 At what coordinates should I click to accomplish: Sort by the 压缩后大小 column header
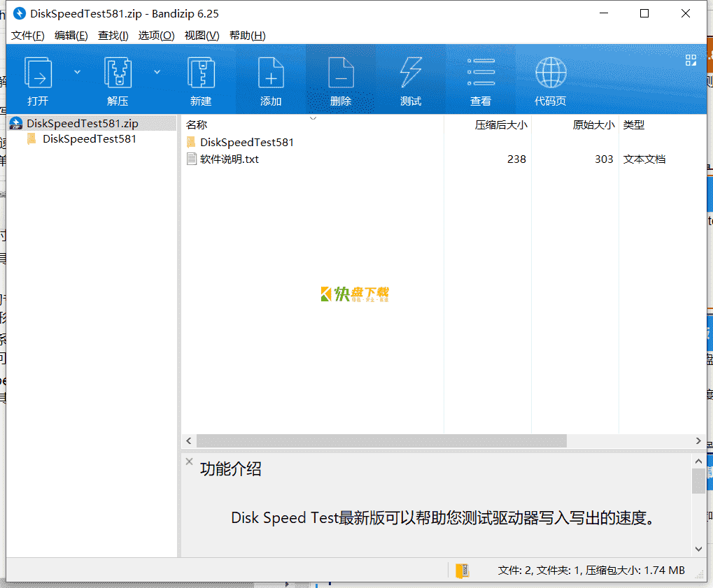coord(501,124)
